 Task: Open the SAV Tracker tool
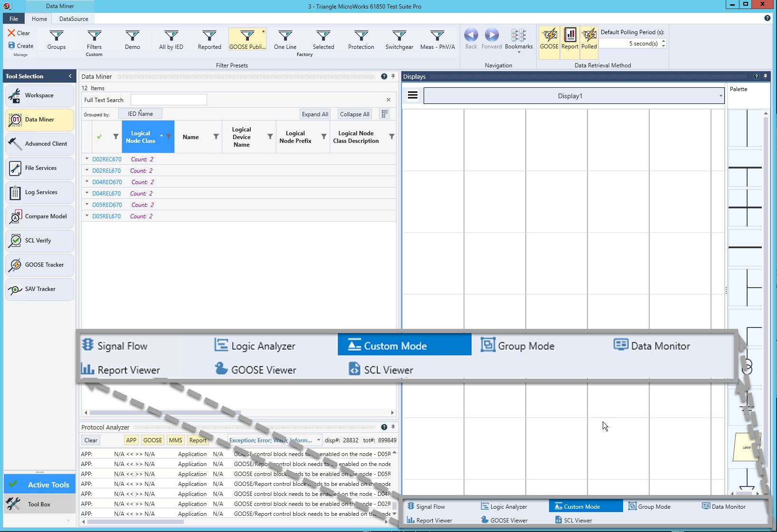39,289
